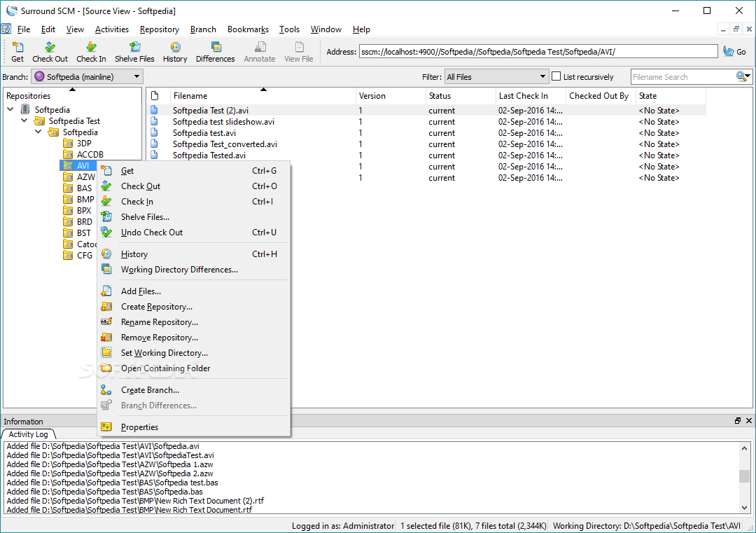Image resolution: width=756 pixels, height=533 pixels.
Task: Collapse the Softpedia subfolder tree node
Action: tap(38, 132)
